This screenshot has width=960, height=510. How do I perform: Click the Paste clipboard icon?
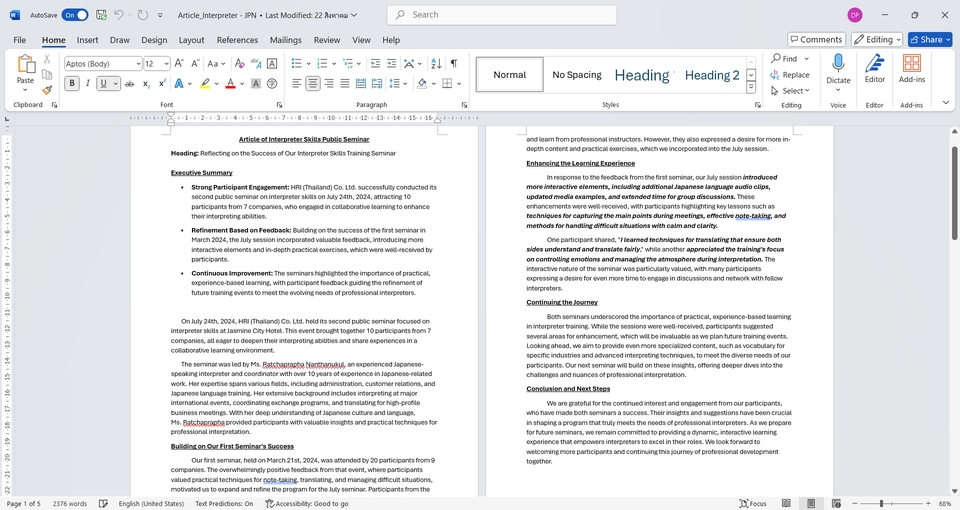coord(26,64)
